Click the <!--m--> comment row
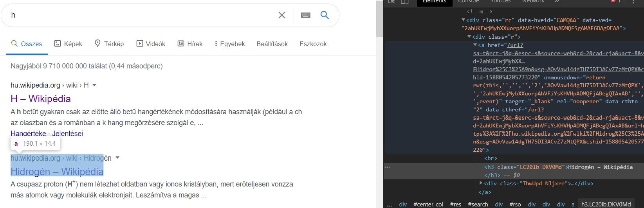 480,12
